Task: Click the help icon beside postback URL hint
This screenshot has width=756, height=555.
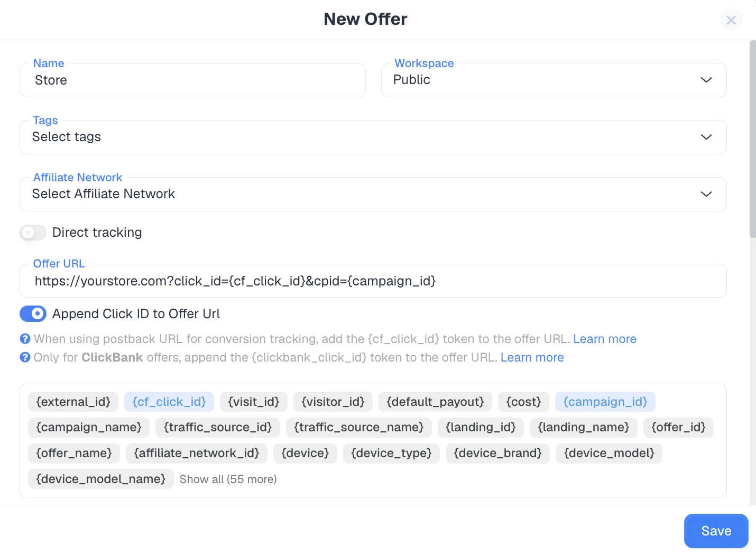Action: tap(25, 339)
